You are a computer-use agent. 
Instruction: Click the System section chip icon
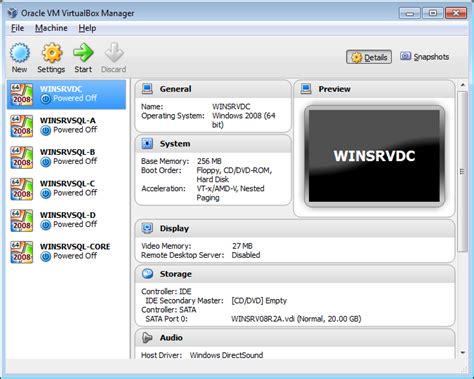pyautogui.click(x=147, y=143)
